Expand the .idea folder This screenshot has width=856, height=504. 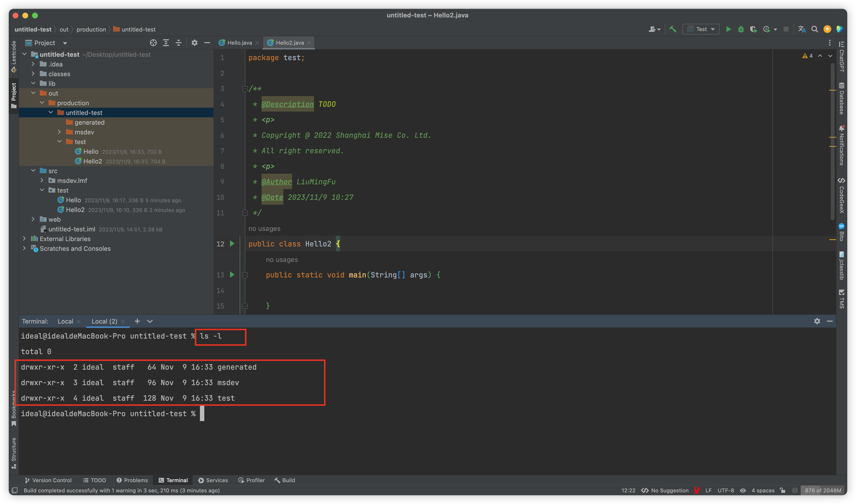tap(33, 64)
